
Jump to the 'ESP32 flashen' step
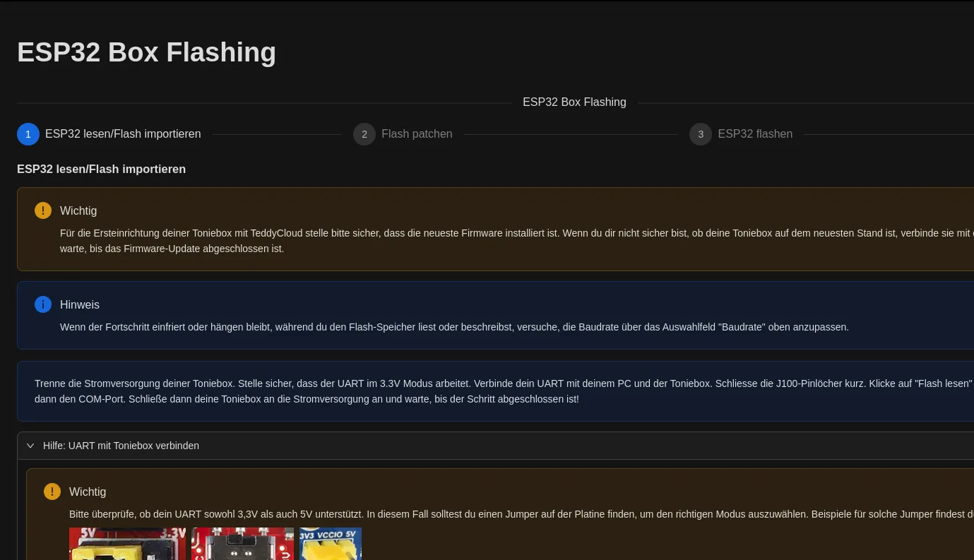click(x=754, y=134)
